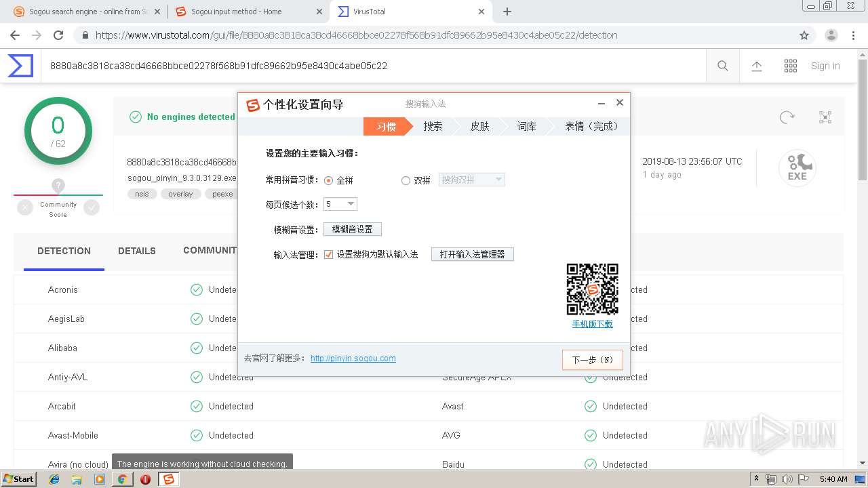Click the Chrome taskbar icon
The width and height of the screenshot is (868, 488).
pos(122,479)
